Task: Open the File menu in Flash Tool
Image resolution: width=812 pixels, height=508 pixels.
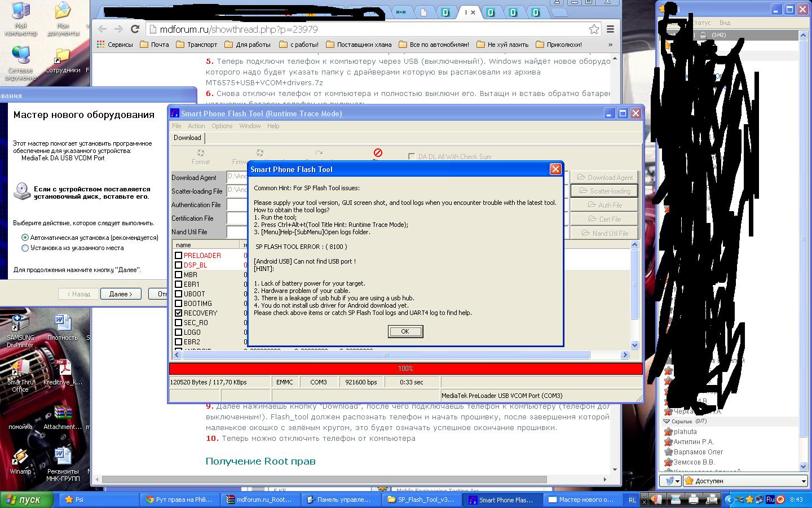Action: tap(176, 126)
